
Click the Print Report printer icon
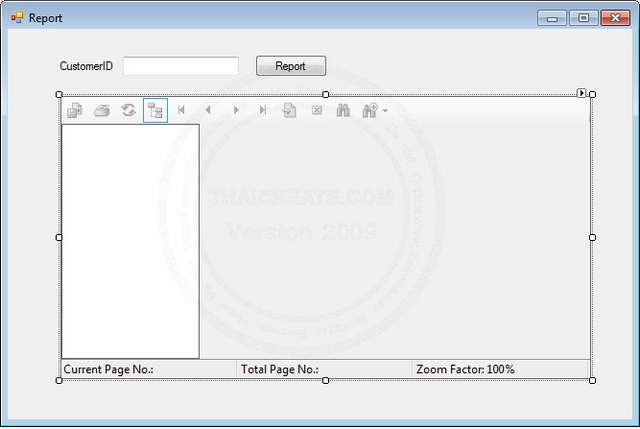(102, 110)
